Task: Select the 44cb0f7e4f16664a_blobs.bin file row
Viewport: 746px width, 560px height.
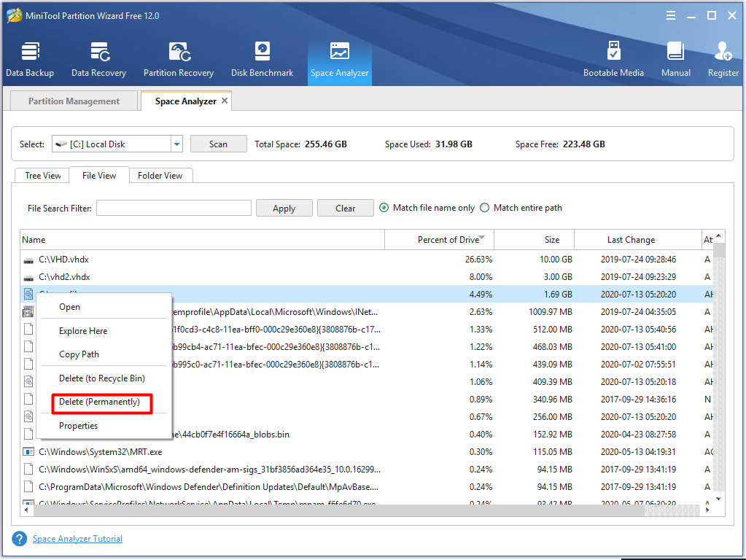Action: [x=367, y=435]
